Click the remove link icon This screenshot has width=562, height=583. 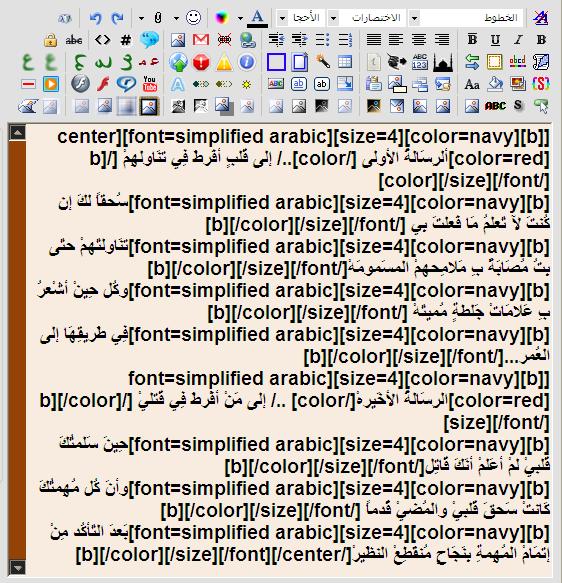pyautogui.click(x=224, y=40)
